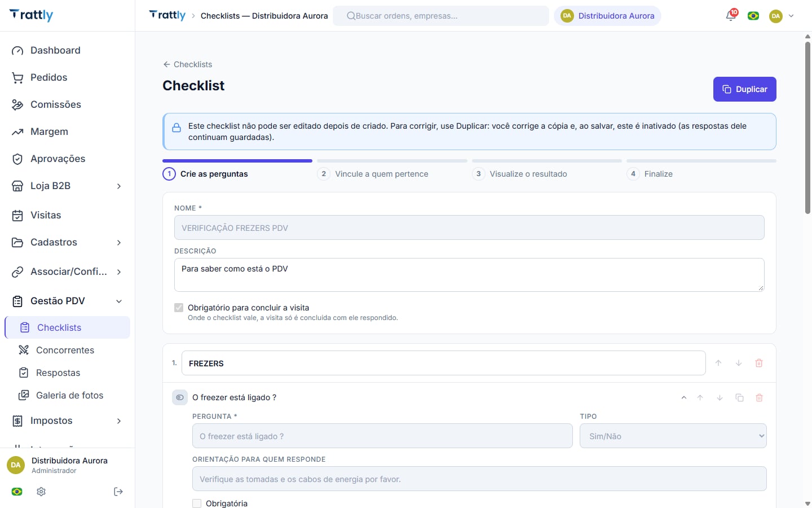The height and width of the screenshot is (508, 812).
Task: Delete the FREZERS section with trash icon
Action: point(759,363)
